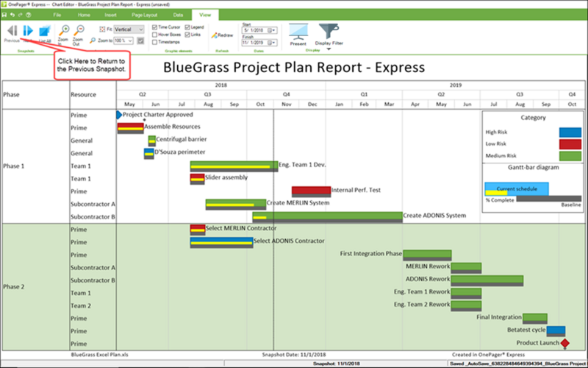Go to the Previous snapshot
588x368 pixels.
click(12, 31)
